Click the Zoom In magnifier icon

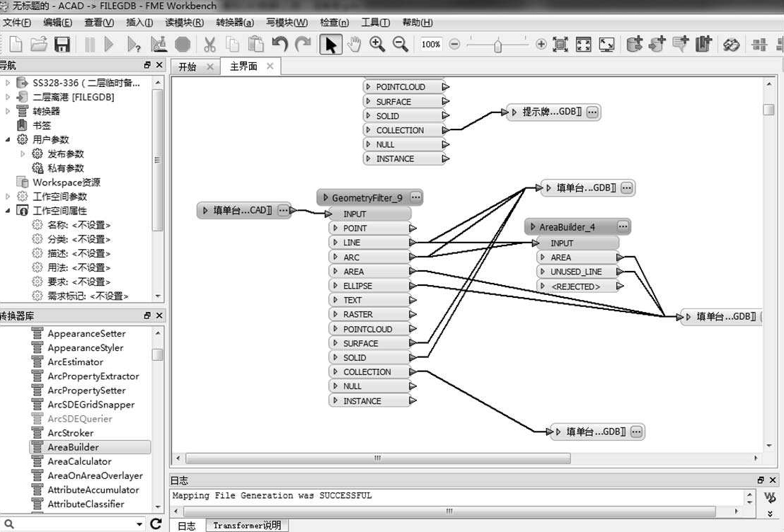coord(377,44)
